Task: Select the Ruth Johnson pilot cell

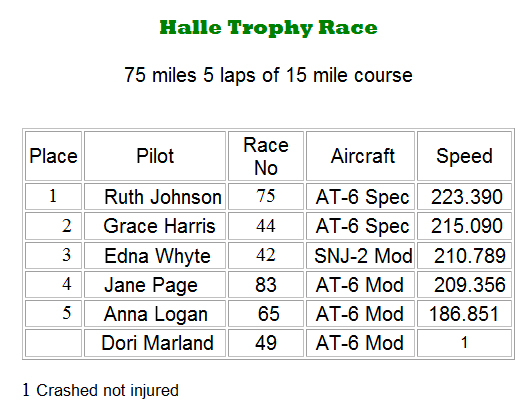Action: pos(155,197)
